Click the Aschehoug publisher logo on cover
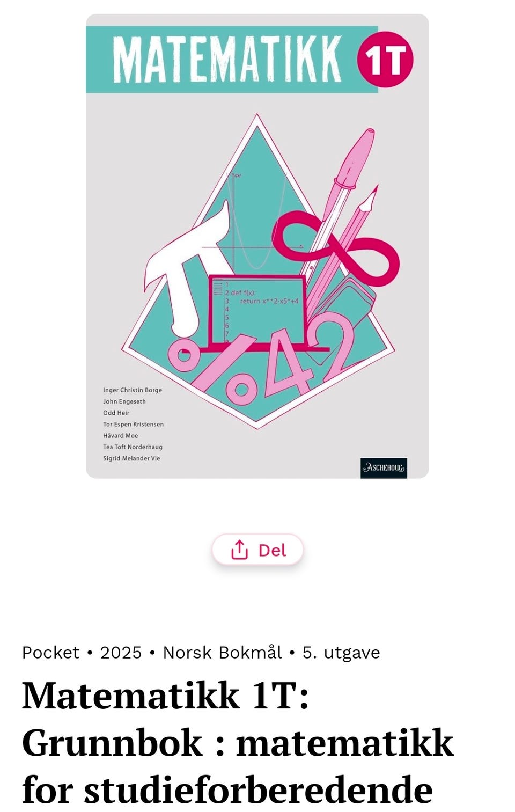The height and width of the screenshot is (812, 515). pos(384,468)
